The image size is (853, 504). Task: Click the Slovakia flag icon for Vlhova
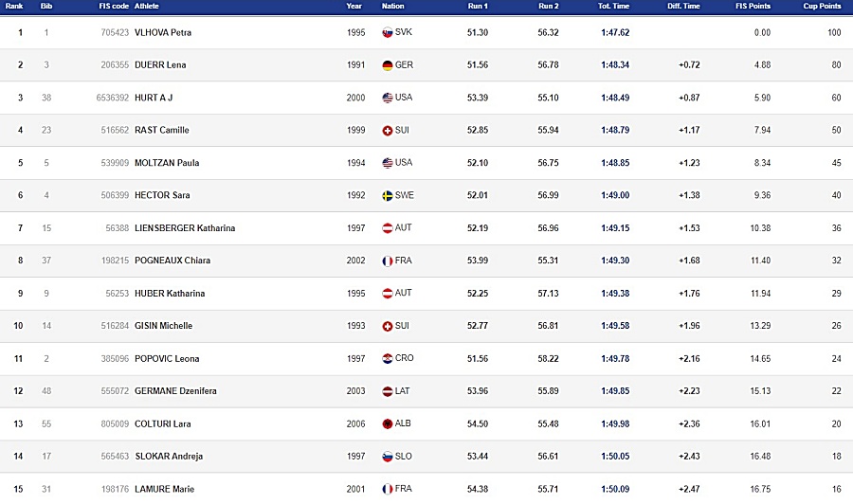[388, 32]
